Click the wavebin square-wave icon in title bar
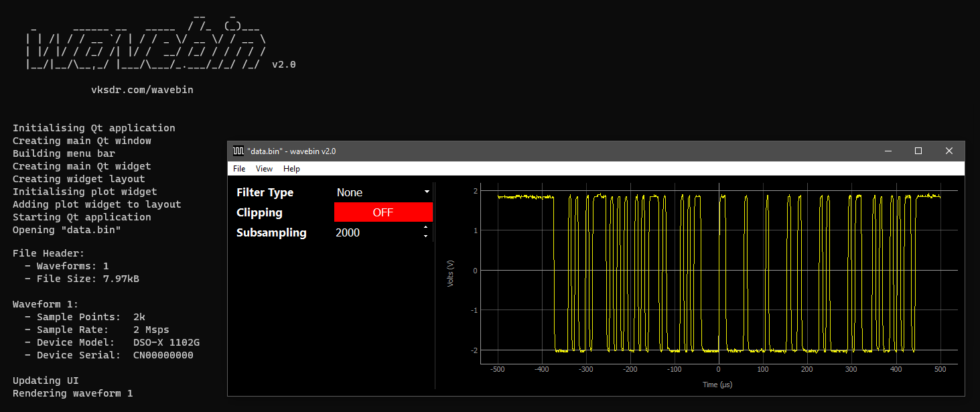 click(238, 151)
